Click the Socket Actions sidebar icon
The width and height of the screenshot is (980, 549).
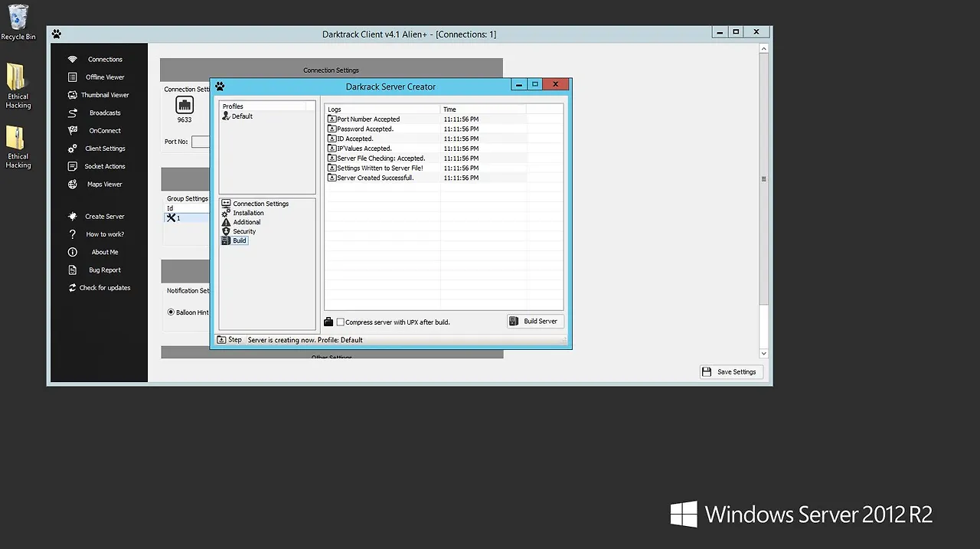[x=73, y=166]
